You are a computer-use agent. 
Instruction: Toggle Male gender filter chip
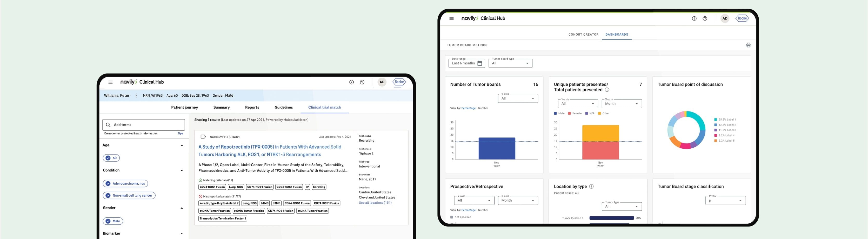point(113,222)
